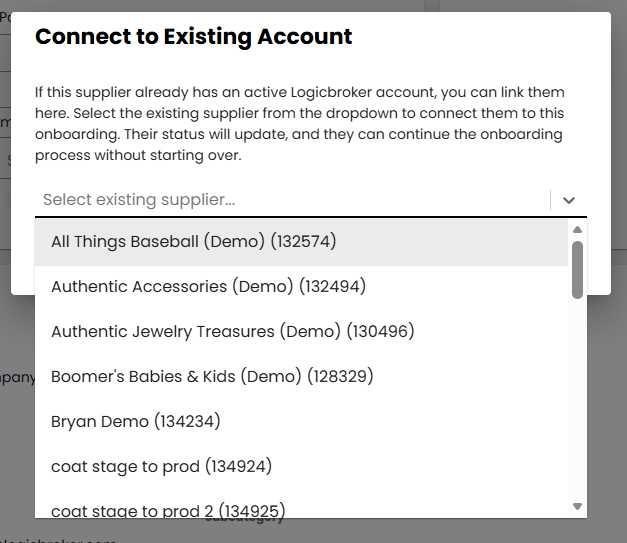Pick coat stage to prod 2 option
Screen dimensions: 627x543
(x=164, y=510)
